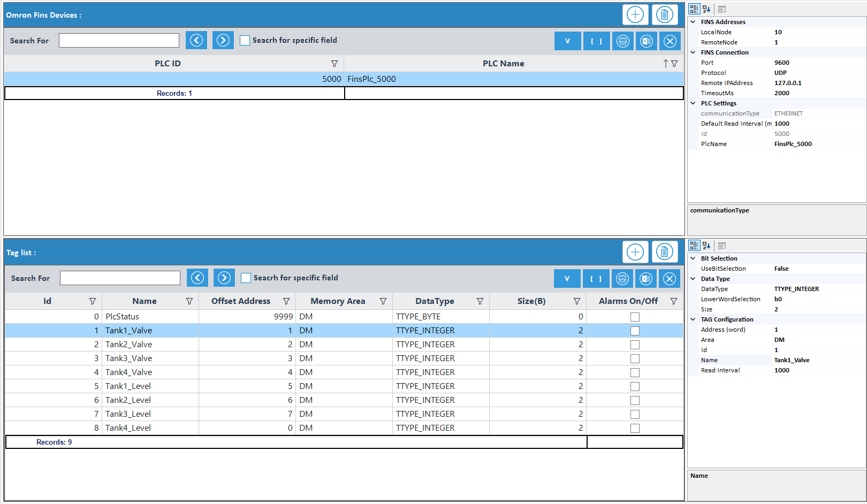The height and width of the screenshot is (504, 867).
Task: Enable alarms for Tank3_Valve tag
Action: pyautogui.click(x=635, y=358)
